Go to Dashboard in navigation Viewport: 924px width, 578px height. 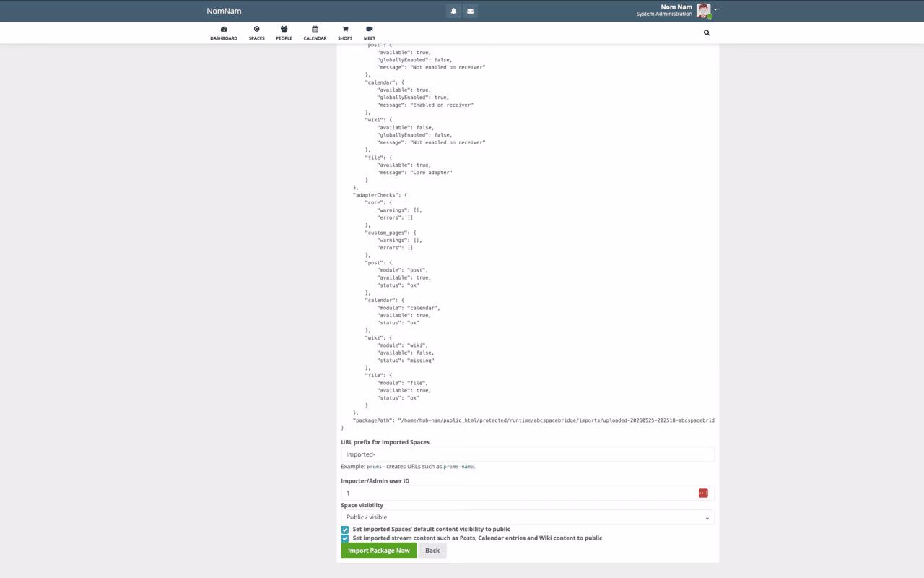(x=224, y=33)
